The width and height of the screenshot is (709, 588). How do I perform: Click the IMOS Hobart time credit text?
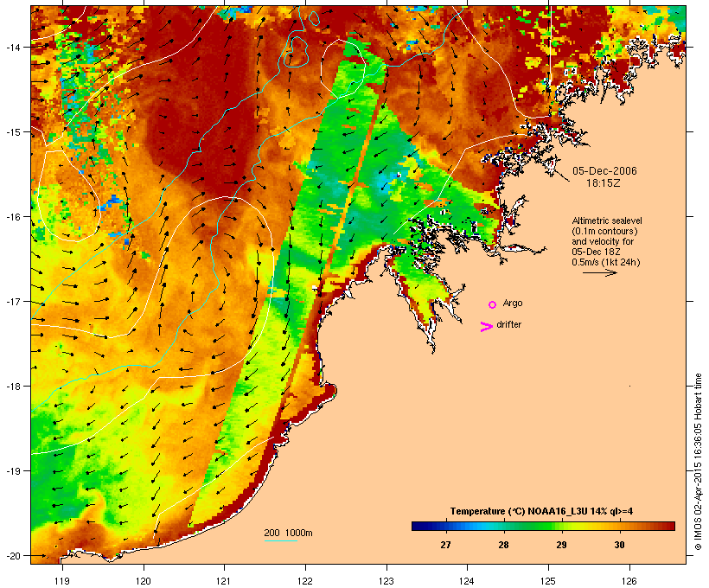(698, 462)
